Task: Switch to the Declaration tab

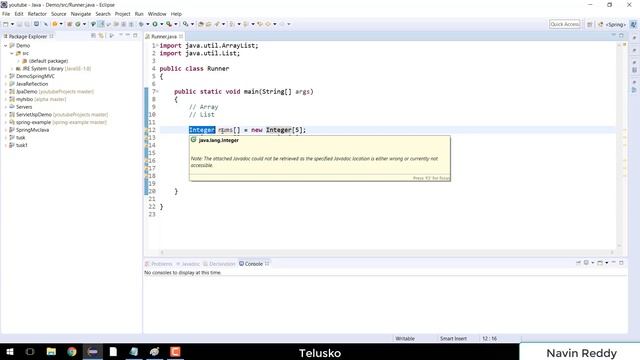Action: (x=219, y=264)
